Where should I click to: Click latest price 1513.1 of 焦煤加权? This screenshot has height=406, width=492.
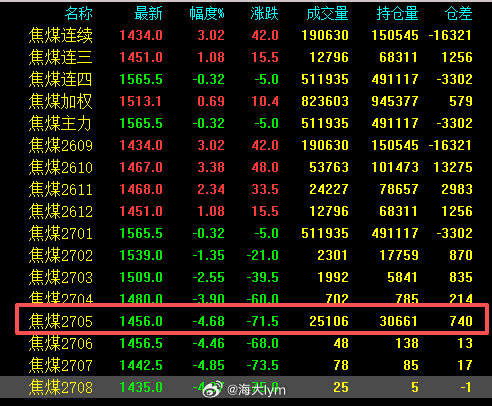point(140,101)
